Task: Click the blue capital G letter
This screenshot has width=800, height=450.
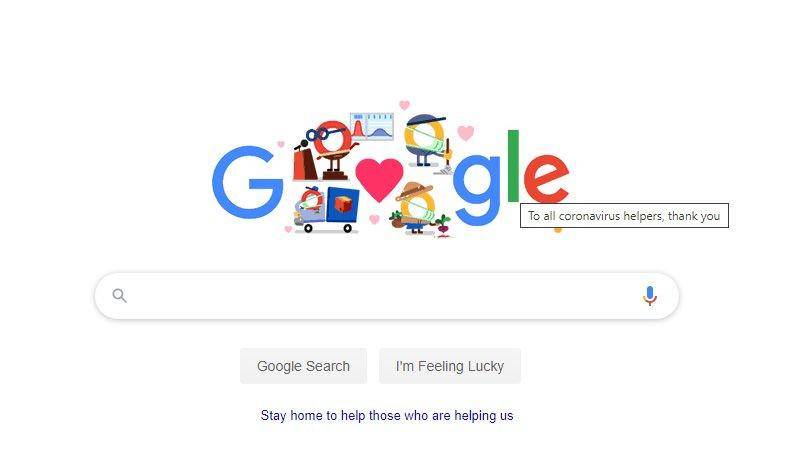Action: [247, 182]
